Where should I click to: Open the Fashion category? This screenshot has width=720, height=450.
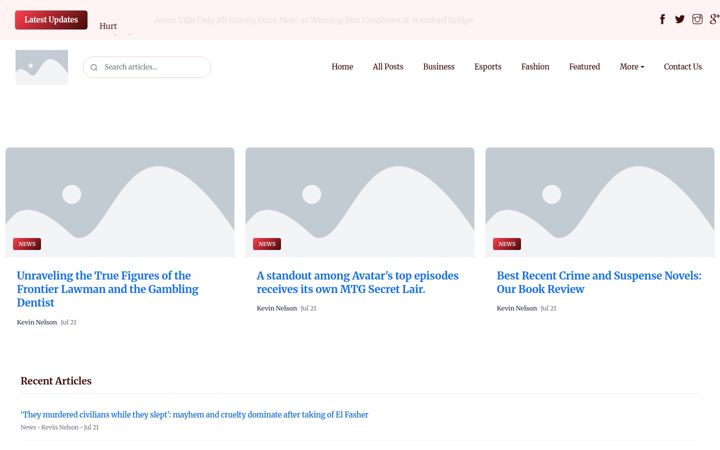coord(535,67)
